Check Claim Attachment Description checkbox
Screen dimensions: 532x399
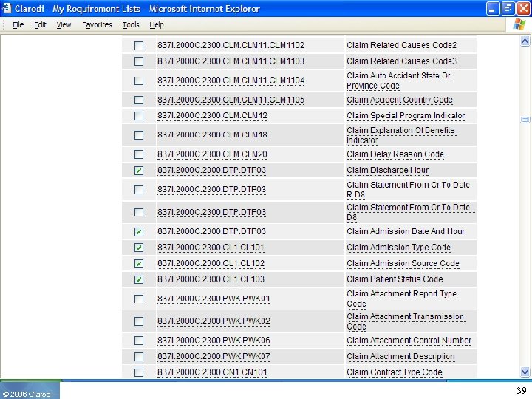pyautogui.click(x=139, y=357)
